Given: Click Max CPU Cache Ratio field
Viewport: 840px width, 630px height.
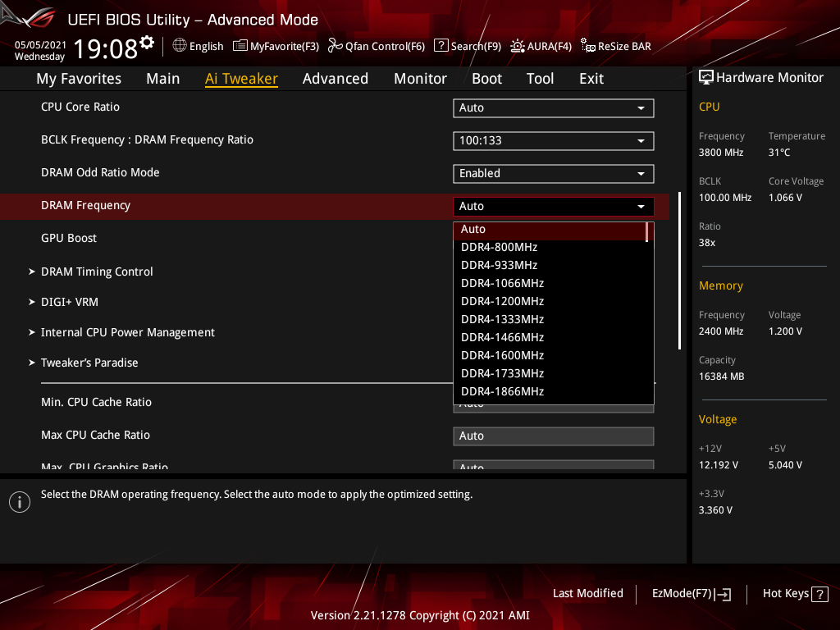Looking at the screenshot, I should point(554,436).
